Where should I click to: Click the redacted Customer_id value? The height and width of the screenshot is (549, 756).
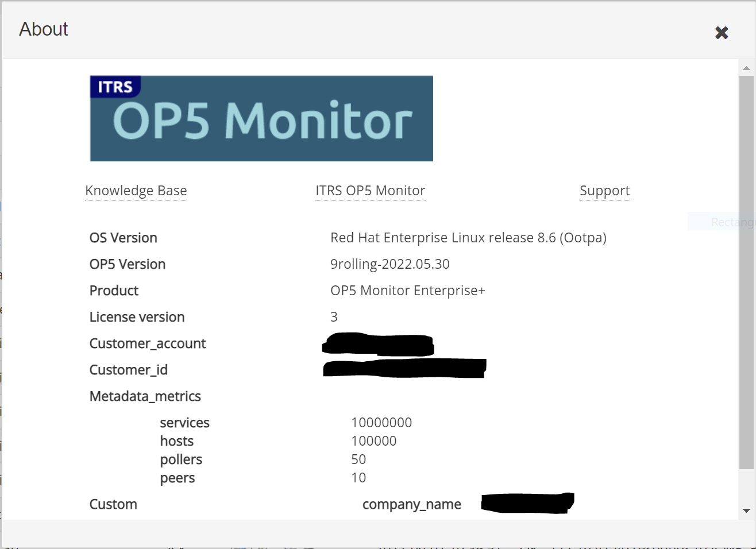[x=405, y=368]
